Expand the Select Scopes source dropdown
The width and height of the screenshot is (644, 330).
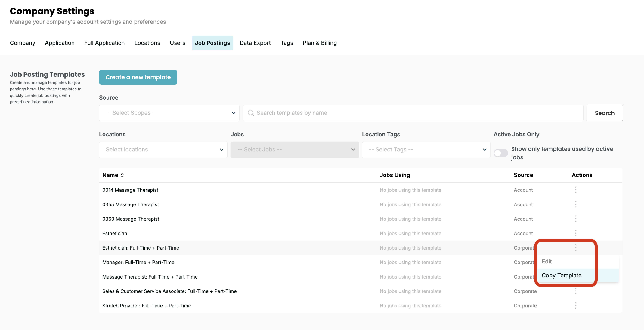point(169,113)
